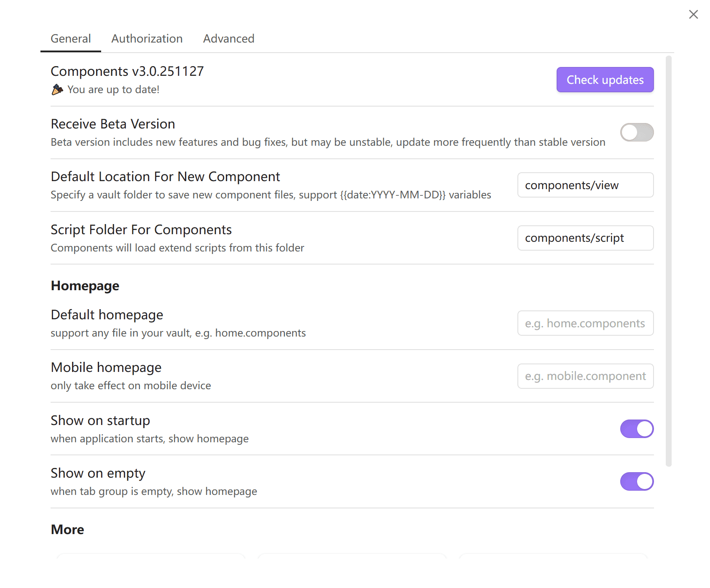The image size is (710, 588).
Task: Turn off the Show on empty toggle
Action: point(636,481)
